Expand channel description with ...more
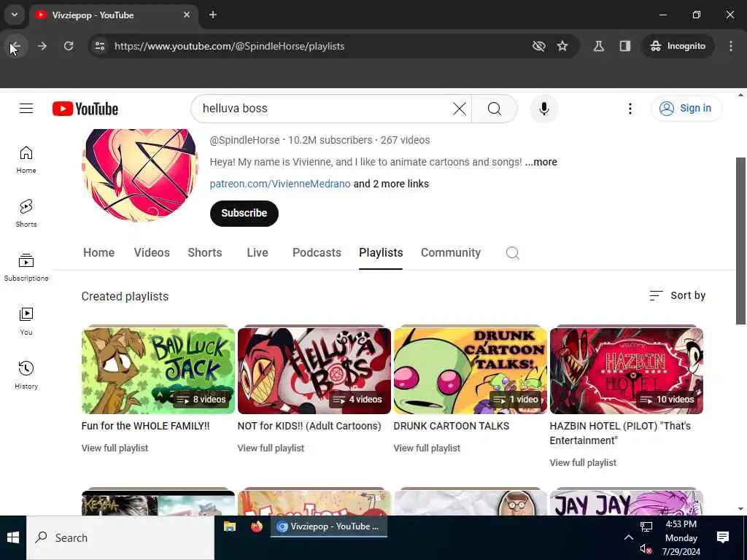The height and width of the screenshot is (560, 747). pyautogui.click(x=541, y=162)
